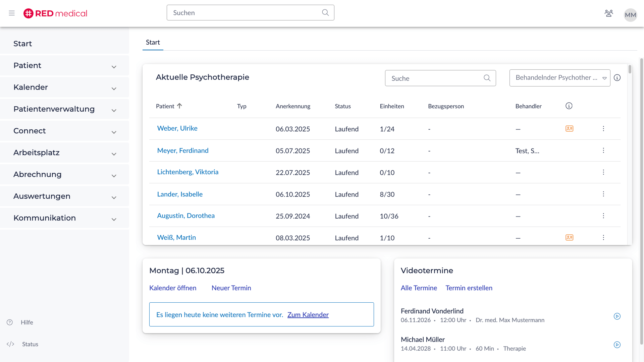The height and width of the screenshot is (362, 644).
Task: Switch to the Start tab
Action: (153, 42)
